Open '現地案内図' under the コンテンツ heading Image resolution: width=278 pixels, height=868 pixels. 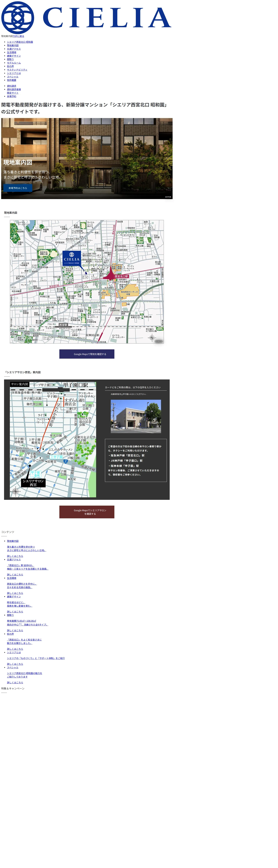(x=13, y=541)
